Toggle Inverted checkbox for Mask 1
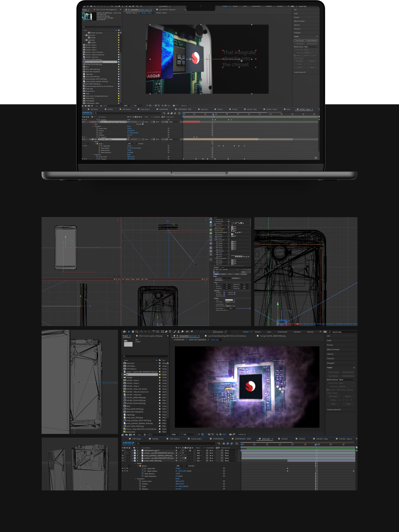 pyautogui.click(x=187, y=466)
